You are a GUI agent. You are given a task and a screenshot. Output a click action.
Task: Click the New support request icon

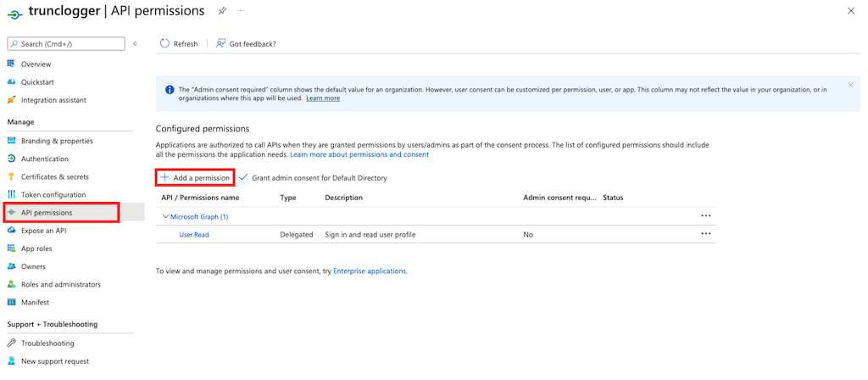tap(11, 361)
